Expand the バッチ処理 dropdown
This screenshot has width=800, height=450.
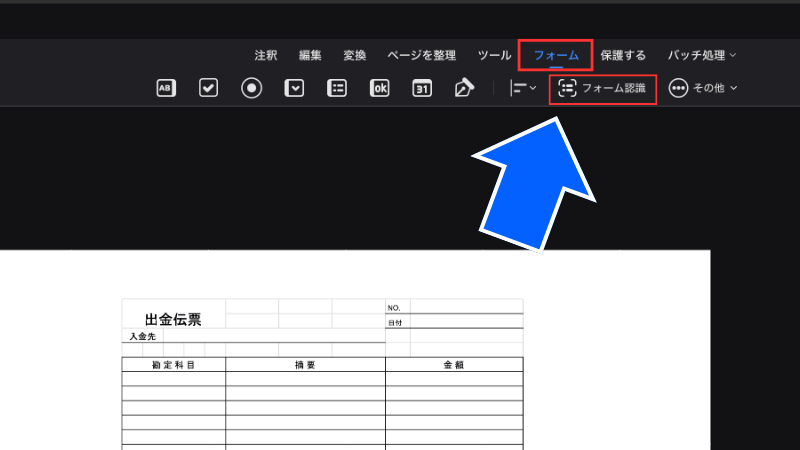point(702,55)
